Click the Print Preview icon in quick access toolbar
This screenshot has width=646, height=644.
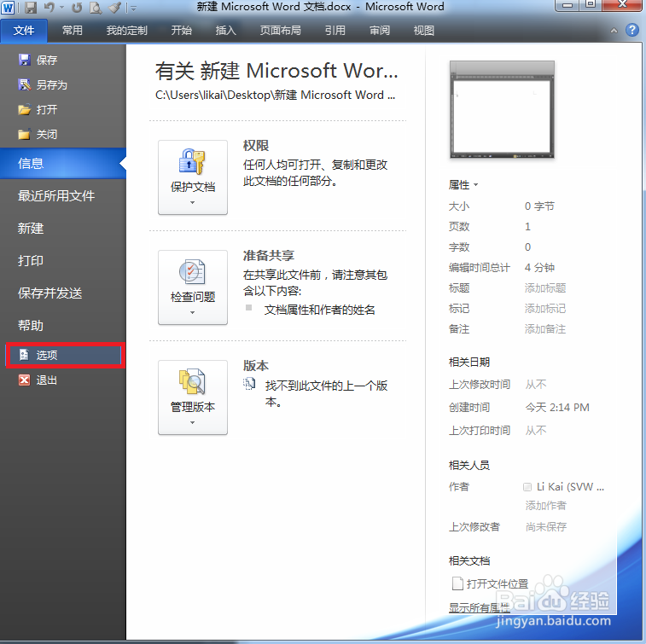point(96,8)
